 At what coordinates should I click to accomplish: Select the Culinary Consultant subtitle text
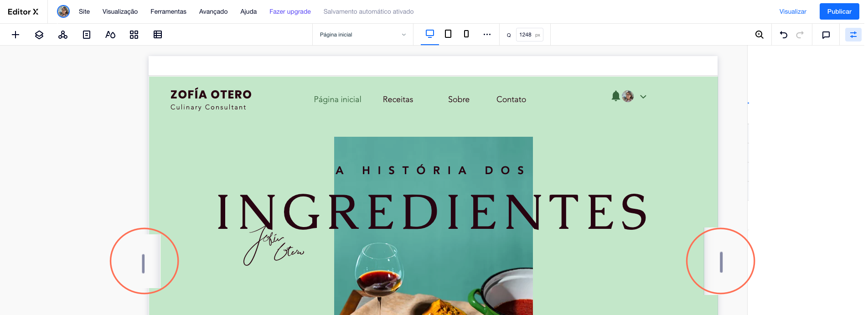pos(208,107)
